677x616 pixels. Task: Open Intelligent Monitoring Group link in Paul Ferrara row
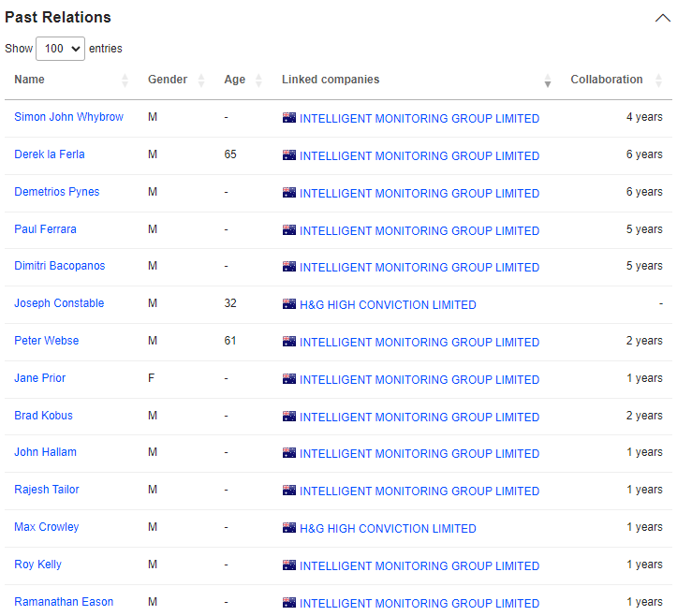point(419,231)
